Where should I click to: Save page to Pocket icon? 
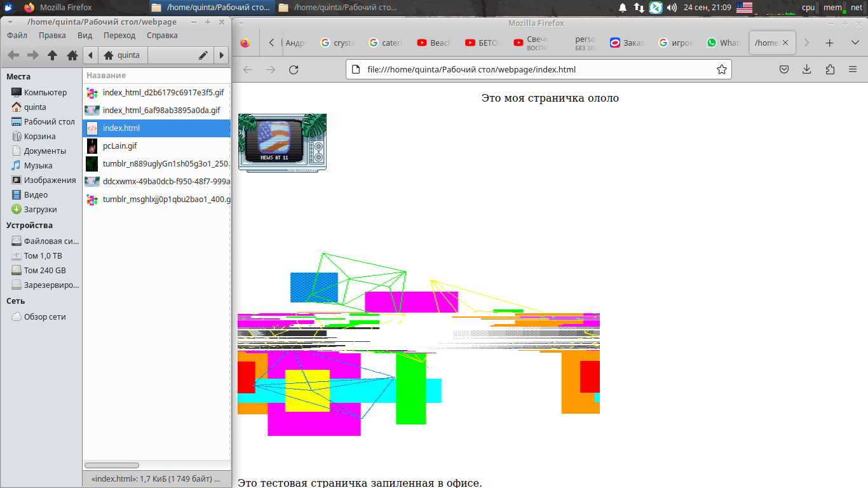point(785,70)
